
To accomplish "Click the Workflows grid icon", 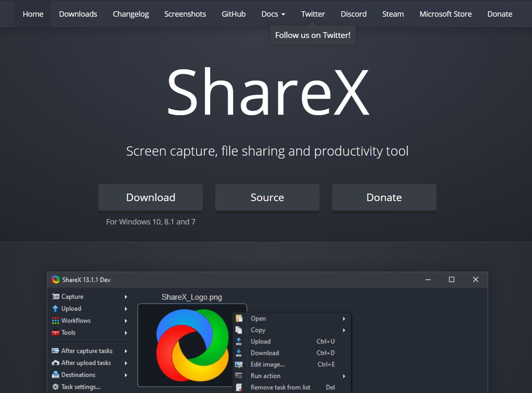I will (x=55, y=321).
